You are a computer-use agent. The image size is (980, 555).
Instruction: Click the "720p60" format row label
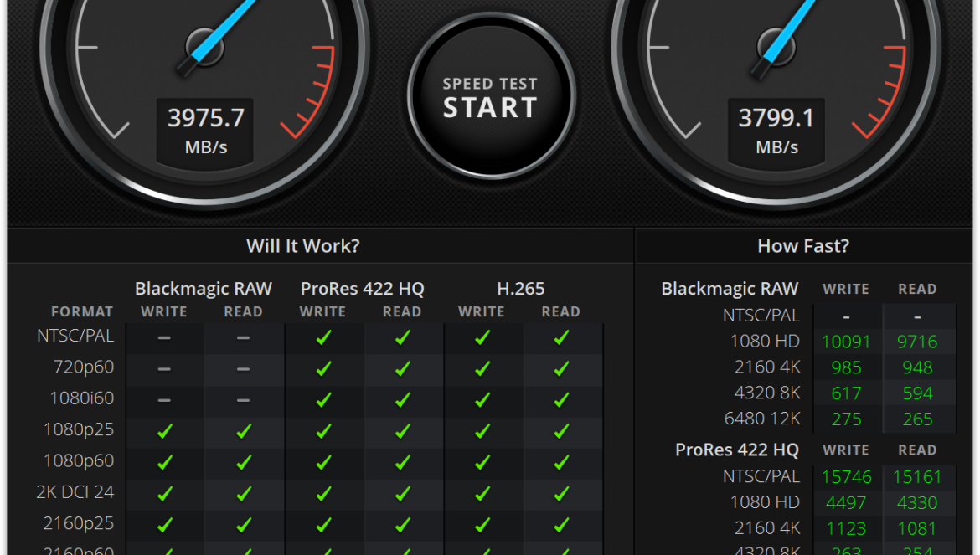point(84,367)
